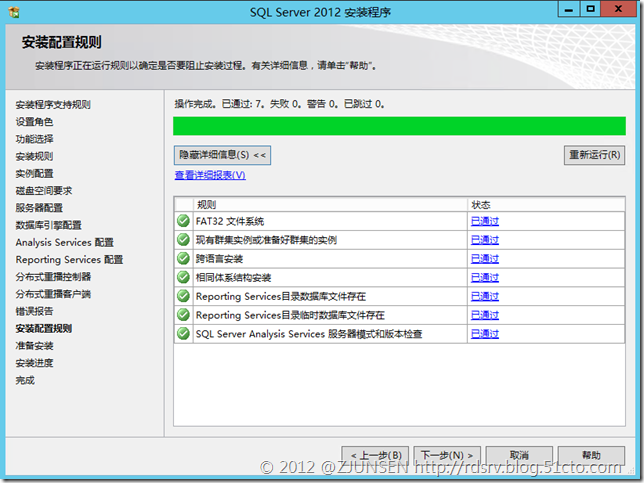Select 磁盘空间要求 step in sidebar

[44, 191]
